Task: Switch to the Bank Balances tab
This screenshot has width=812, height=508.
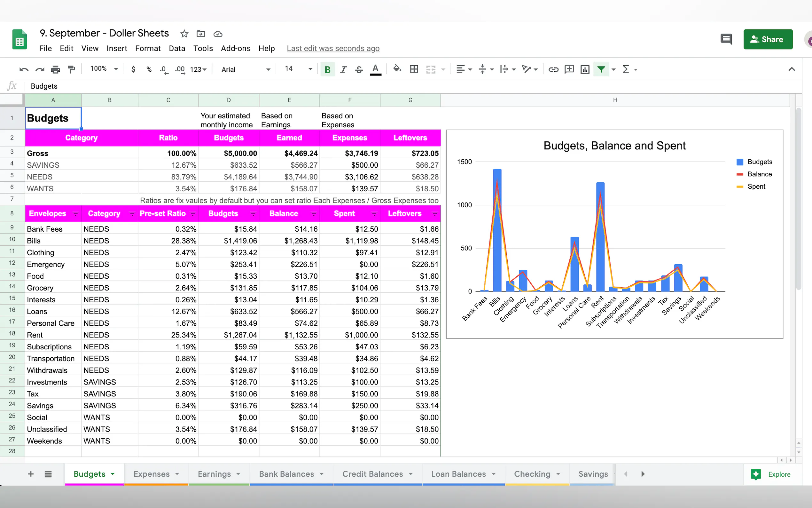Action: pyautogui.click(x=291, y=474)
